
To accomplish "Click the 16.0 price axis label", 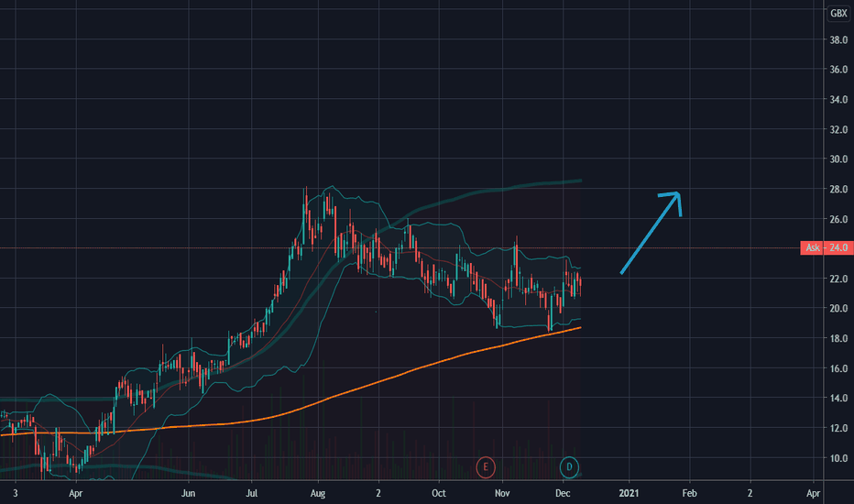I will [x=838, y=369].
